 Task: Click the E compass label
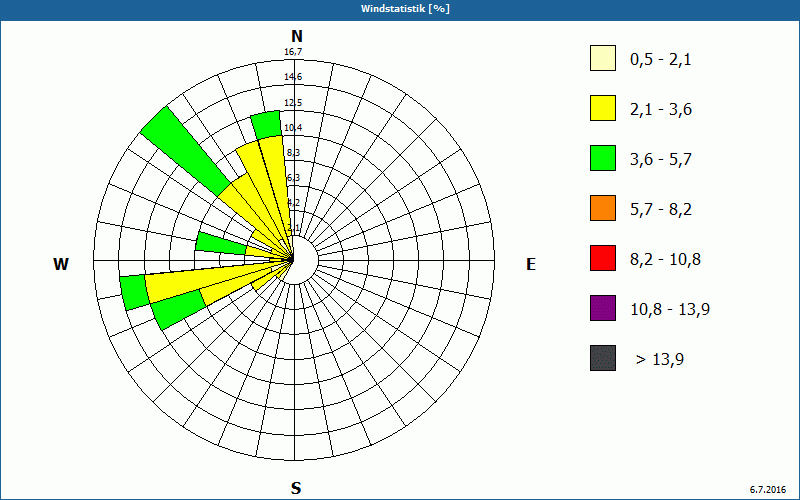531,264
